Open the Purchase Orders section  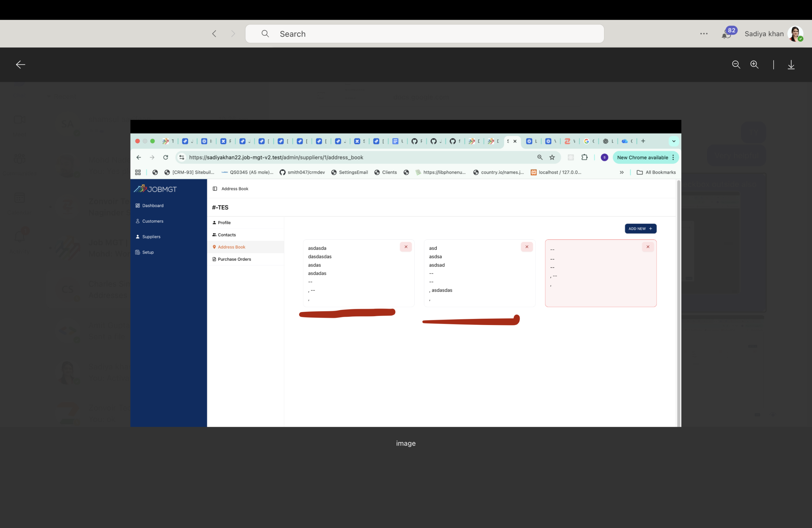point(234,259)
